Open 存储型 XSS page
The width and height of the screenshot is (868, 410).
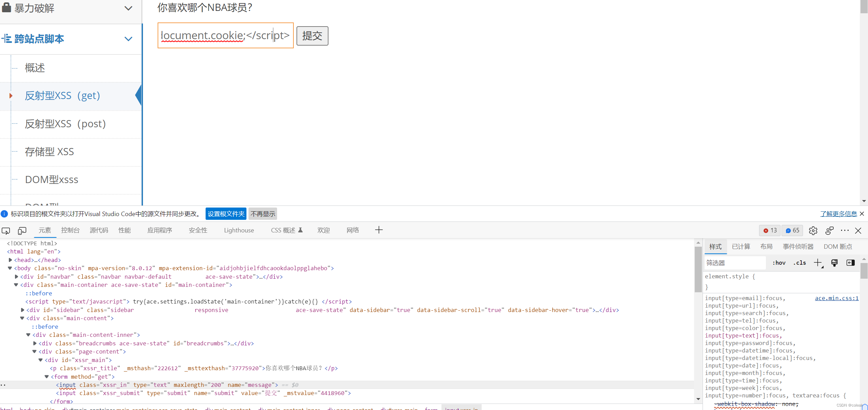pos(49,151)
